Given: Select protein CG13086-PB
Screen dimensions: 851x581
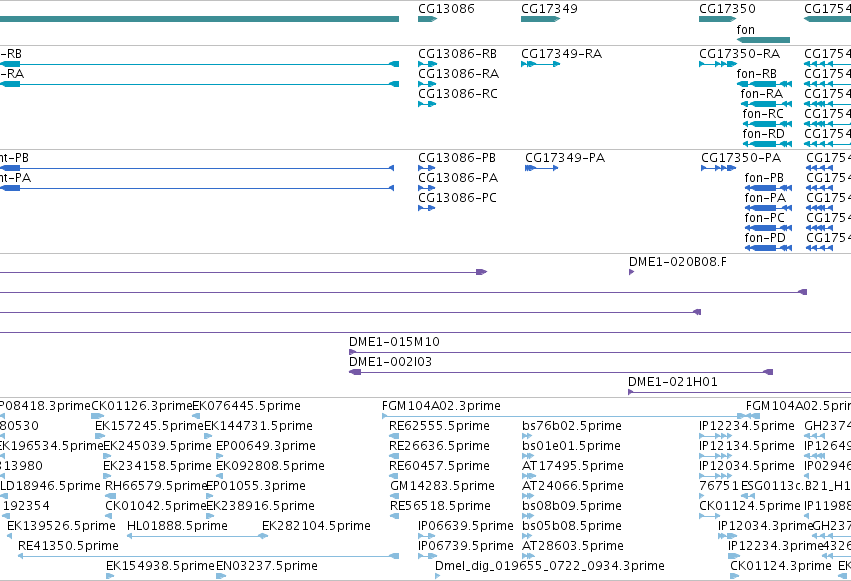Looking at the screenshot, I should [457, 158].
